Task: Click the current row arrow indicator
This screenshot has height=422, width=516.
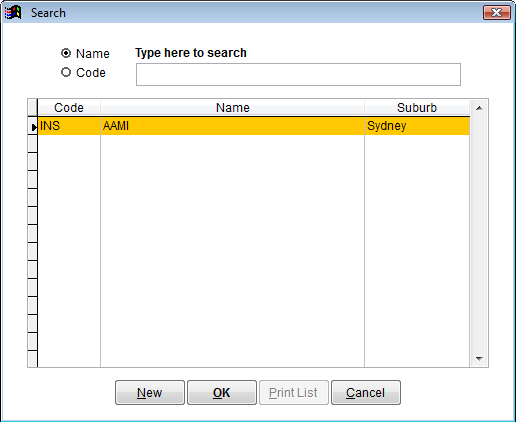Action: coord(33,127)
